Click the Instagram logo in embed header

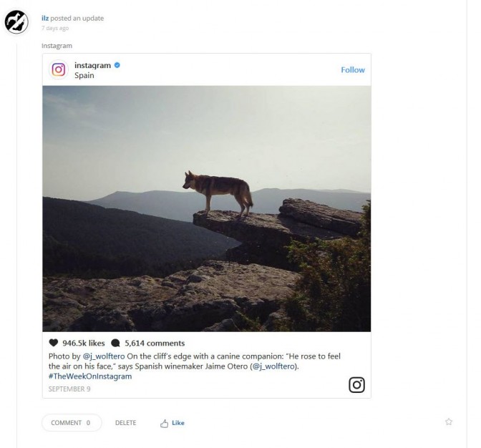point(59,69)
